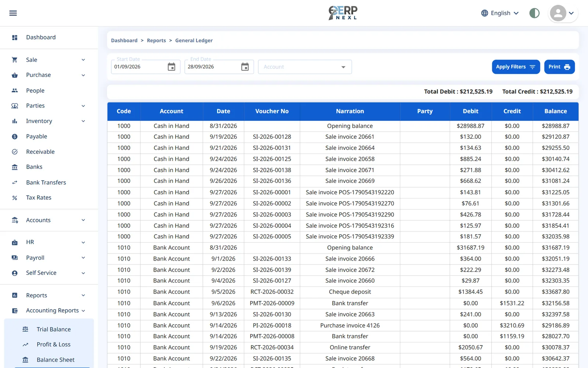Open the Start Date calendar picker icon
Screen dimensions: 588x368
pyautogui.click(x=172, y=67)
